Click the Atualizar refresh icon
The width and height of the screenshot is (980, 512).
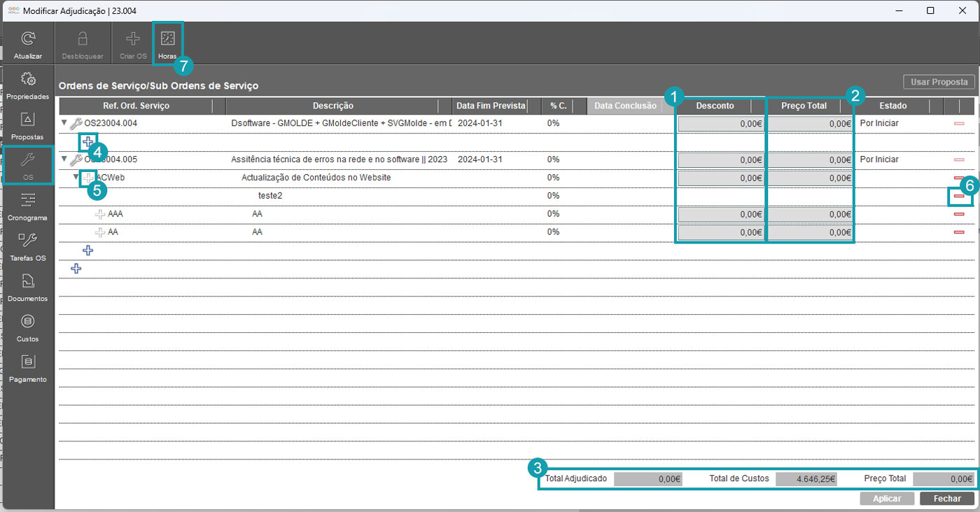click(28, 38)
